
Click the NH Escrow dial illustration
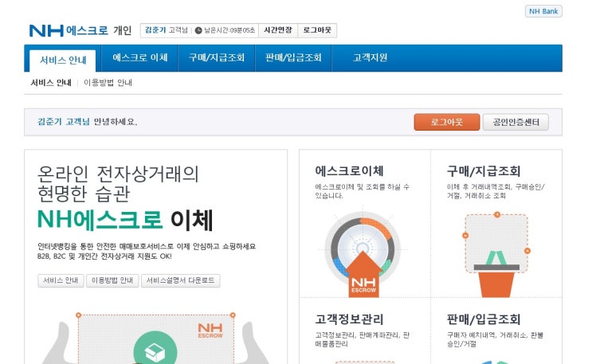363,252
